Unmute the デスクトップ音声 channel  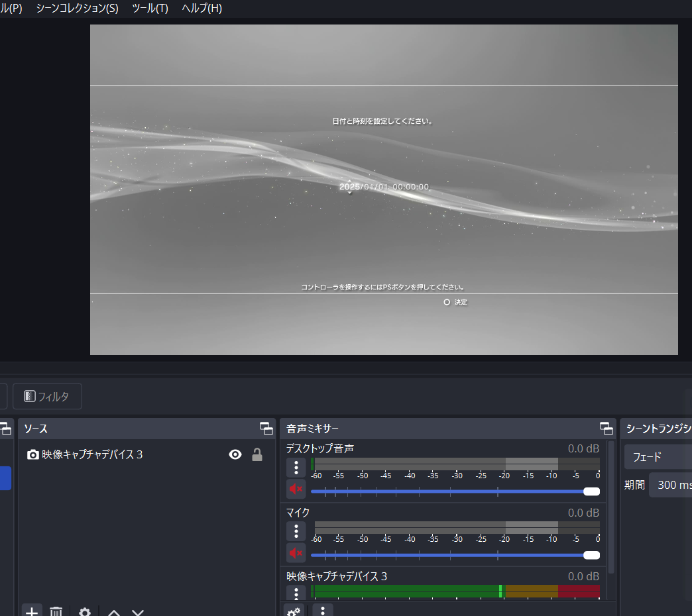[x=296, y=489]
